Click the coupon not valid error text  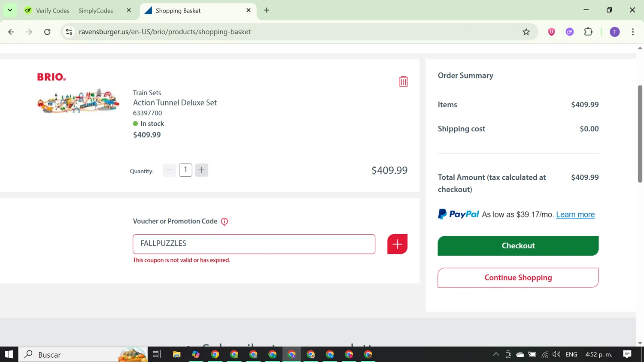pyautogui.click(x=182, y=260)
